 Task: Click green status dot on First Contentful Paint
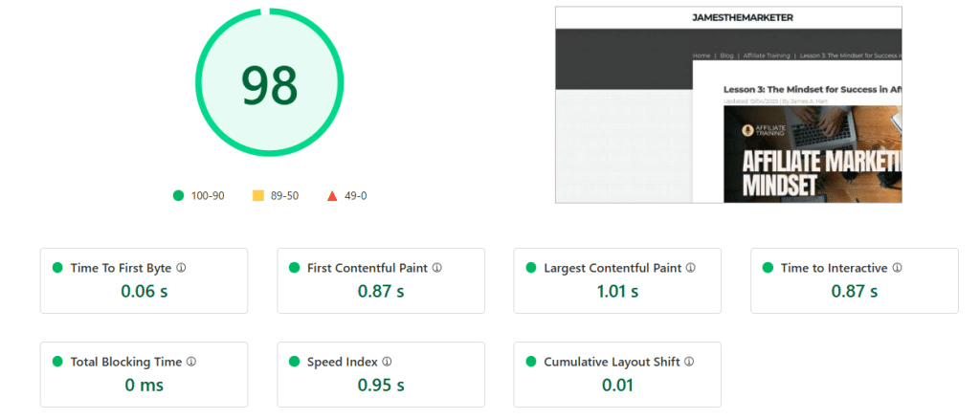tap(295, 268)
